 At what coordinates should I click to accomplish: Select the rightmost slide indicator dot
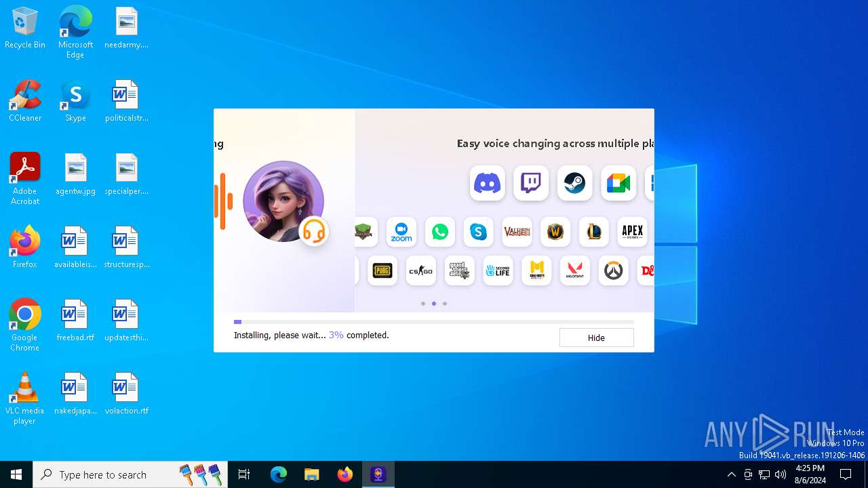(x=445, y=304)
